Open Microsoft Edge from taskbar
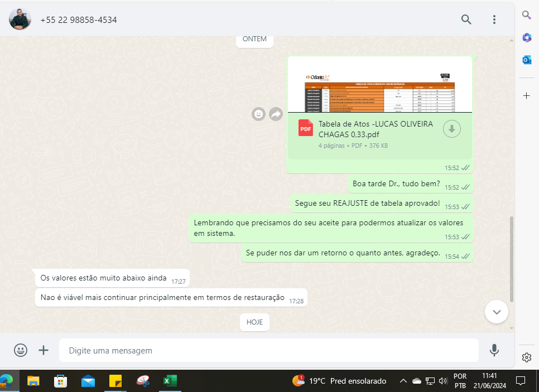 (6, 381)
